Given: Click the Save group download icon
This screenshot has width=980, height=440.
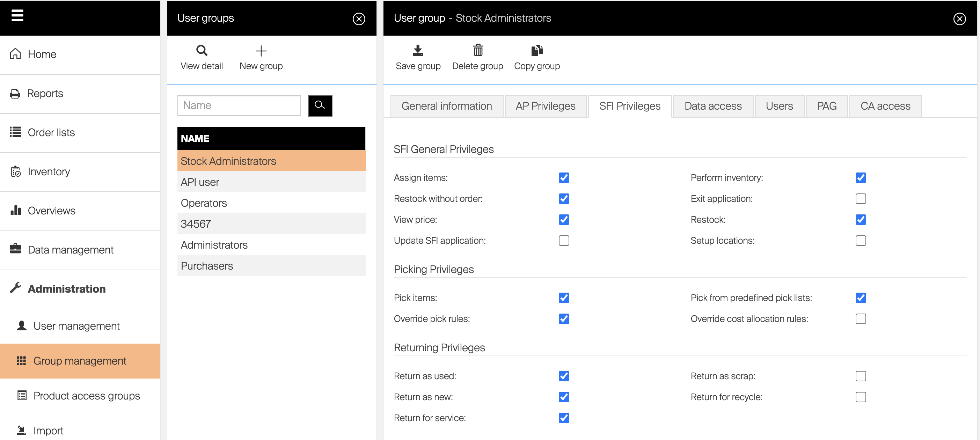Looking at the screenshot, I should tap(418, 50).
